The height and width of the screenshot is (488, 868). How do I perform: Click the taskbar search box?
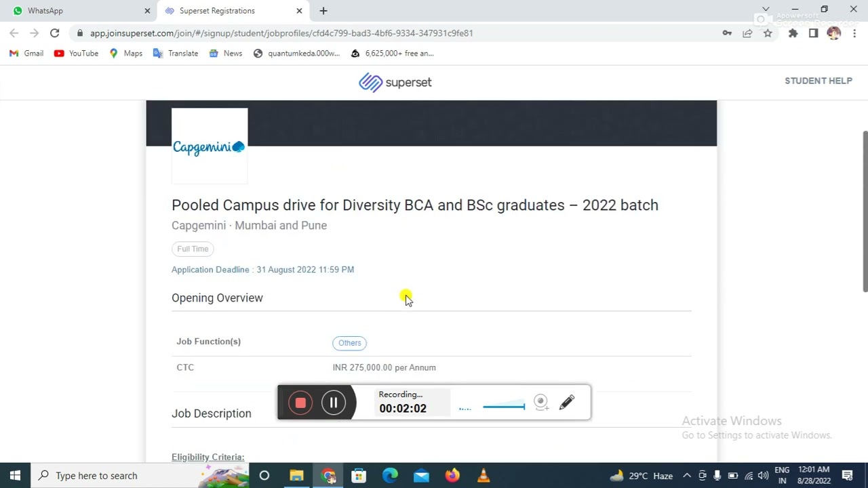pyautogui.click(x=140, y=476)
